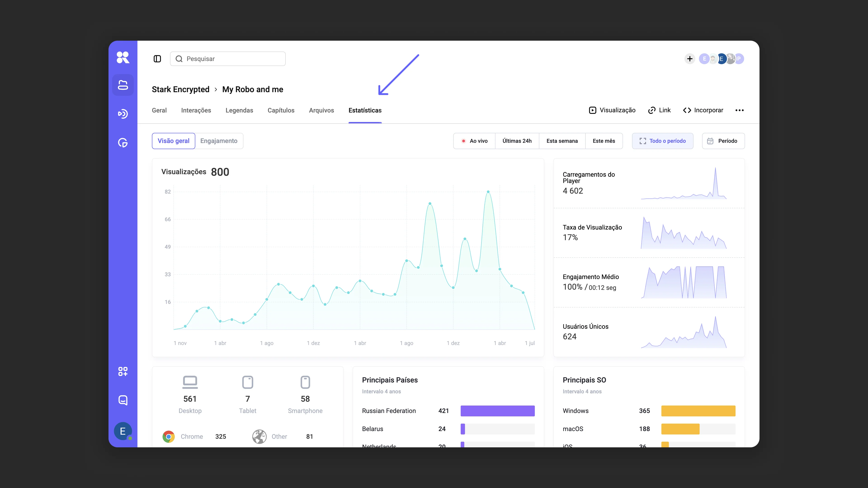
Task: Open the media library sidebar icon
Action: point(123,85)
